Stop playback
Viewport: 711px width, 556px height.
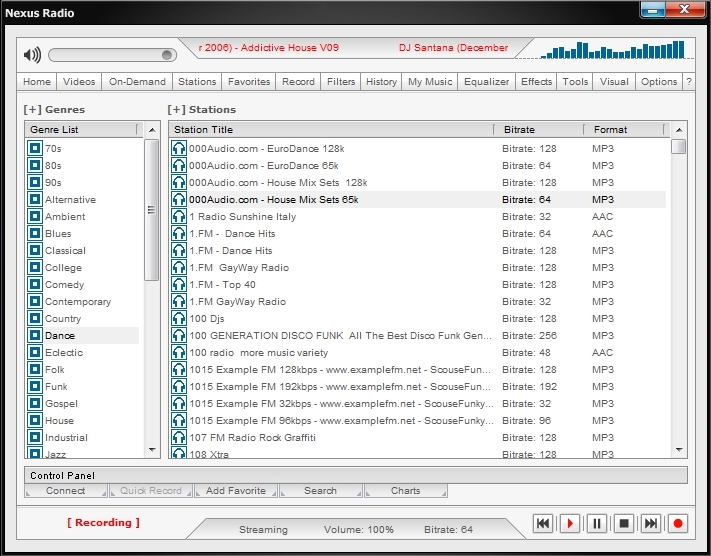click(x=624, y=524)
